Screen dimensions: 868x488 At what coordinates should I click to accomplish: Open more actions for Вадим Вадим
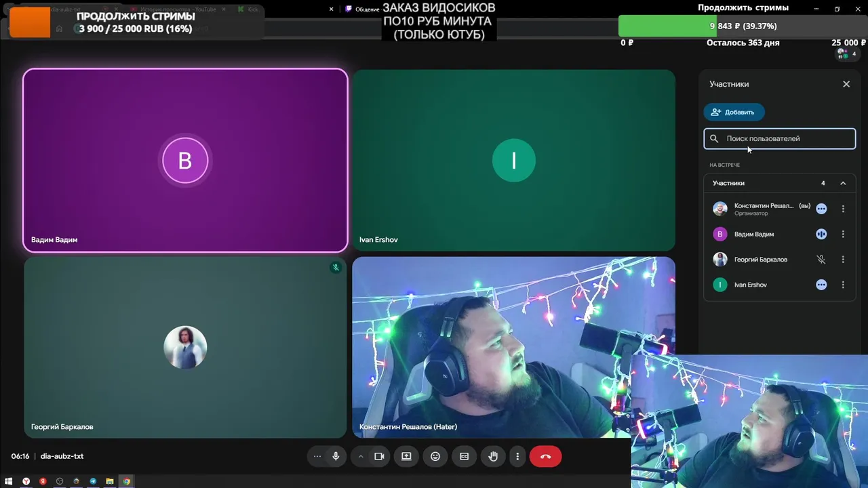click(843, 234)
